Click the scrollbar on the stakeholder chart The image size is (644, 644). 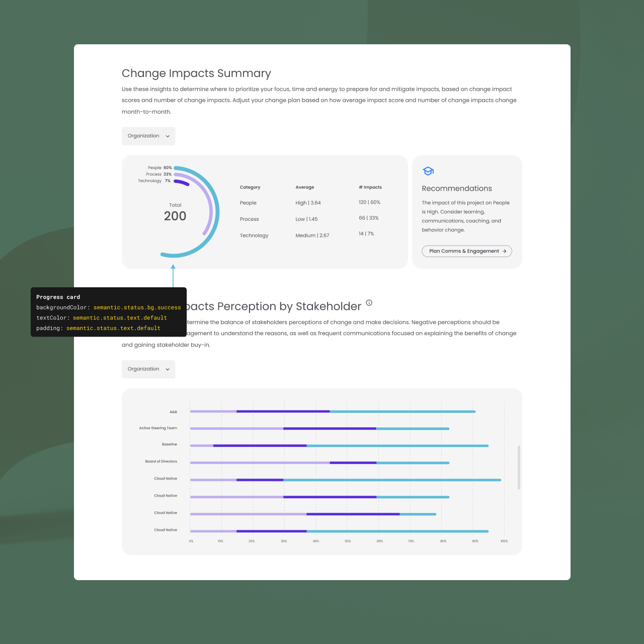(x=519, y=467)
